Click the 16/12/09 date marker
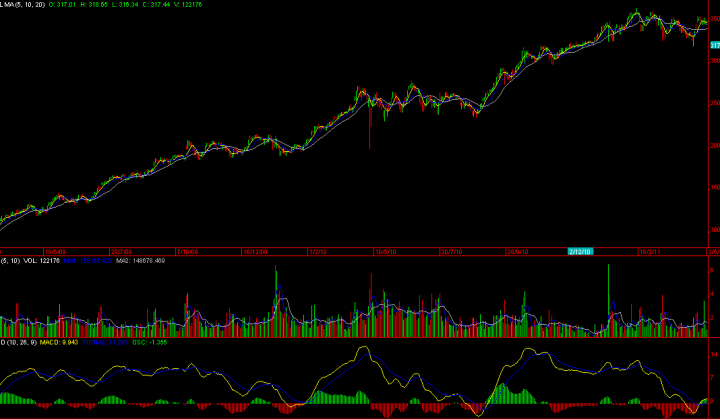 (255, 252)
